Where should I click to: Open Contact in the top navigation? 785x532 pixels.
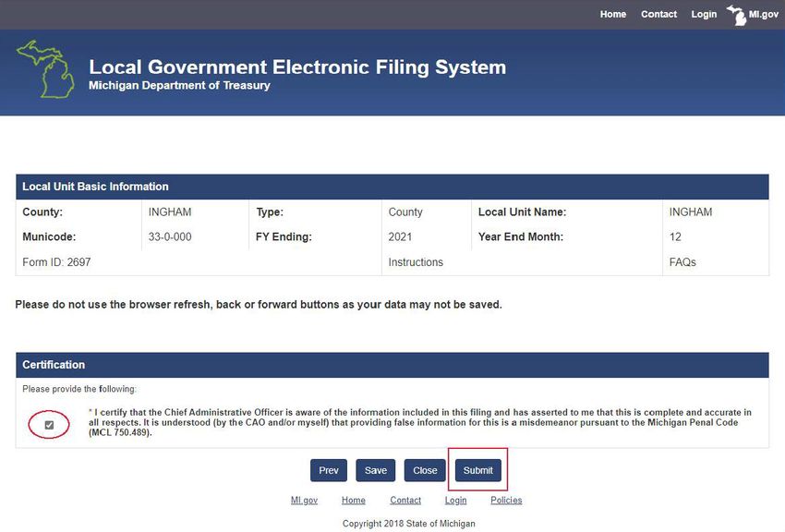[x=658, y=15]
